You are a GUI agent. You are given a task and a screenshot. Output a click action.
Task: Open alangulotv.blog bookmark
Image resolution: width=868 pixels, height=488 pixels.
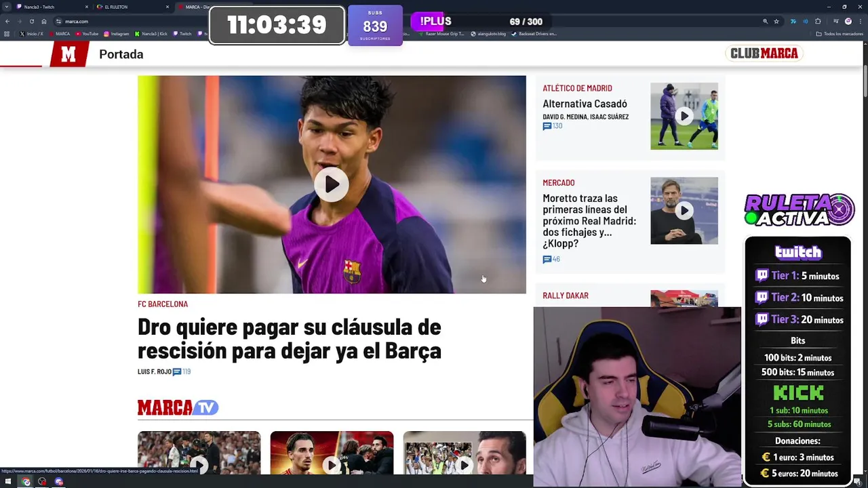click(488, 33)
